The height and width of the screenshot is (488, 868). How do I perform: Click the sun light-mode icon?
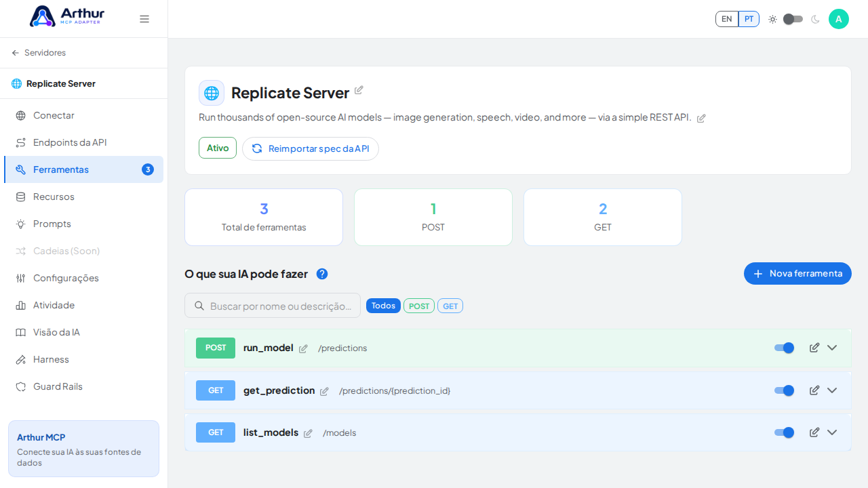pyautogui.click(x=772, y=19)
